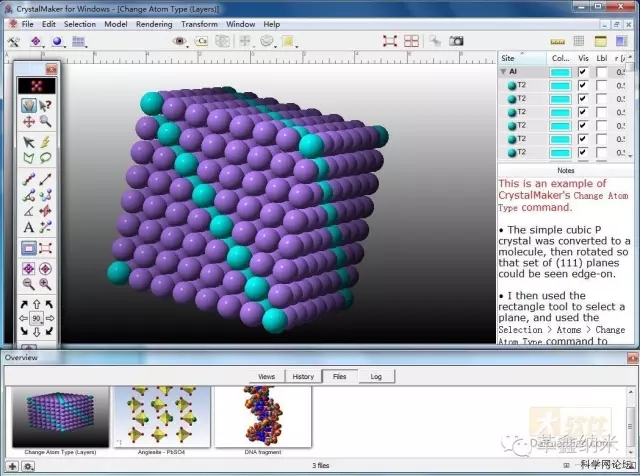Toggle Vis checkbox of first T2 site
Screen dimensions: 640x476
click(x=584, y=86)
